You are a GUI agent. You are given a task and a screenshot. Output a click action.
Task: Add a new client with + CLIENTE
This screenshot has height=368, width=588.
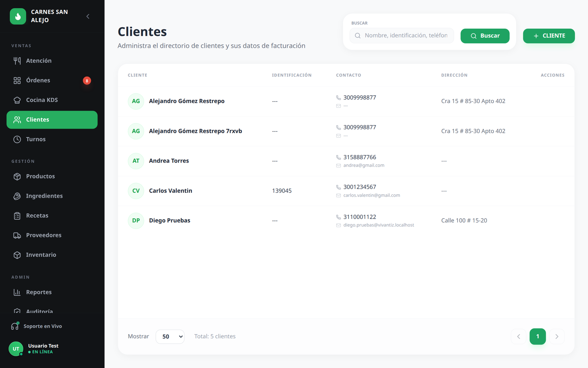tap(549, 36)
